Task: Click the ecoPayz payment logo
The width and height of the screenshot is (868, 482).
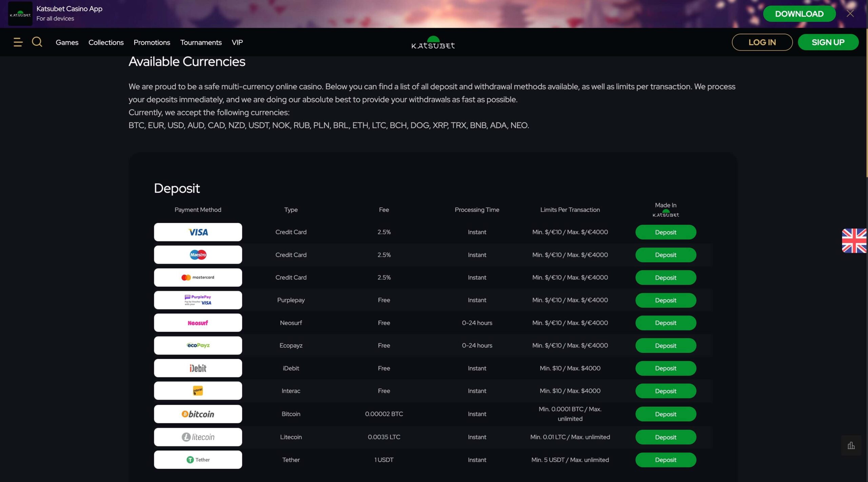Action: click(198, 346)
